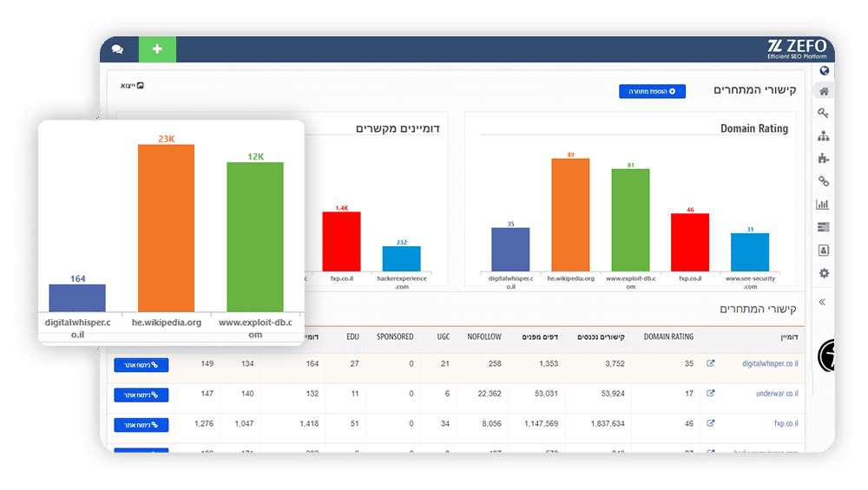
Task: Go to the home icon in the sidebar
Action: (x=825, y=91)
